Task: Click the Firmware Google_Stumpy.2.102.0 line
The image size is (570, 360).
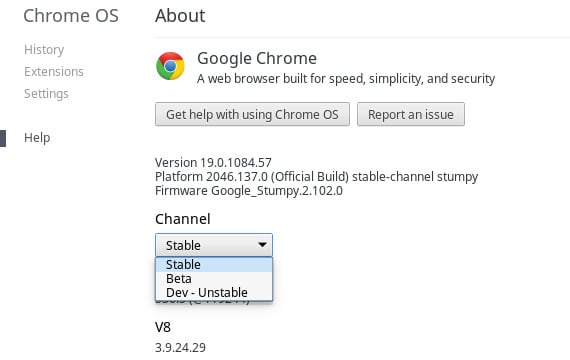Action: click(x=249, y=191)
